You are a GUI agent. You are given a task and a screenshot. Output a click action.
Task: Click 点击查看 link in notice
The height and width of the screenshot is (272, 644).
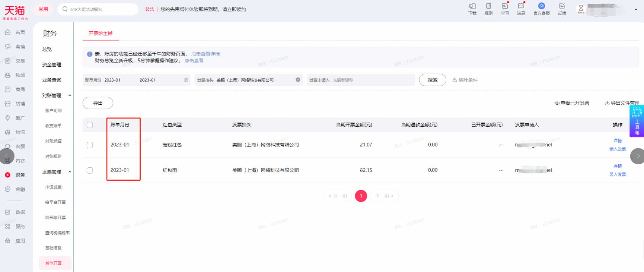tap(194, 61)
